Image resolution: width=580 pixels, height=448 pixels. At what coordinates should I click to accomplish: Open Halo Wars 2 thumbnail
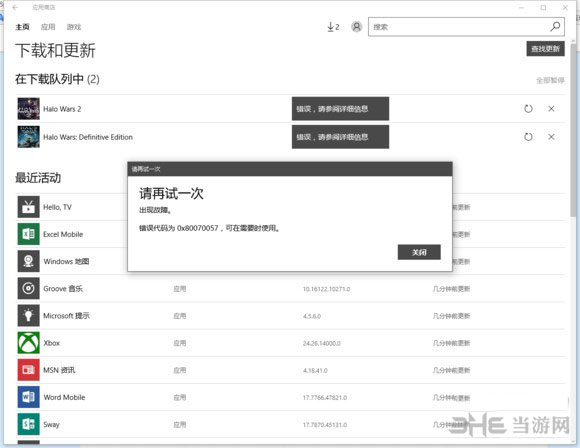28,109
